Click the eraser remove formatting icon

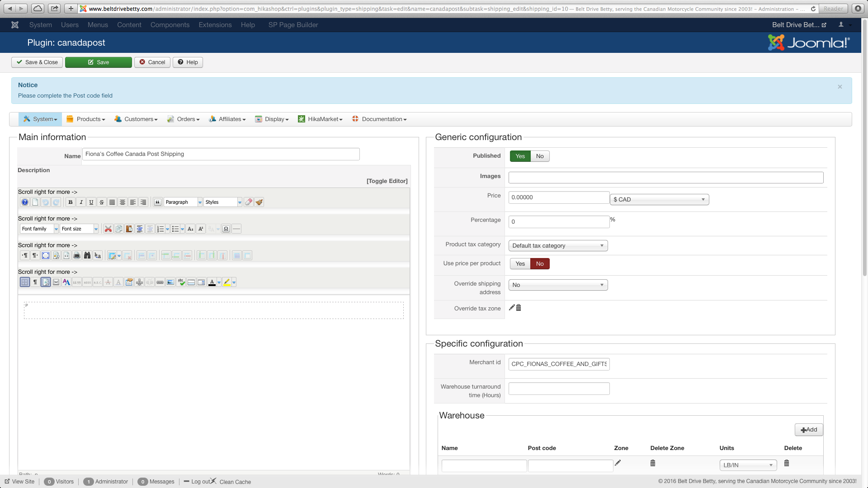point(249,202)
